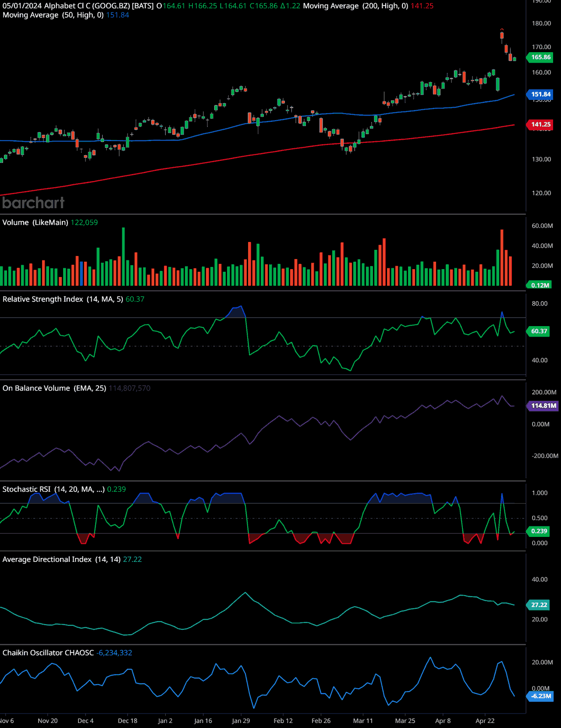This screenshot has height=728, width=561.
Task: Click the 60.00M volume axis label
Action: point(542,226)
